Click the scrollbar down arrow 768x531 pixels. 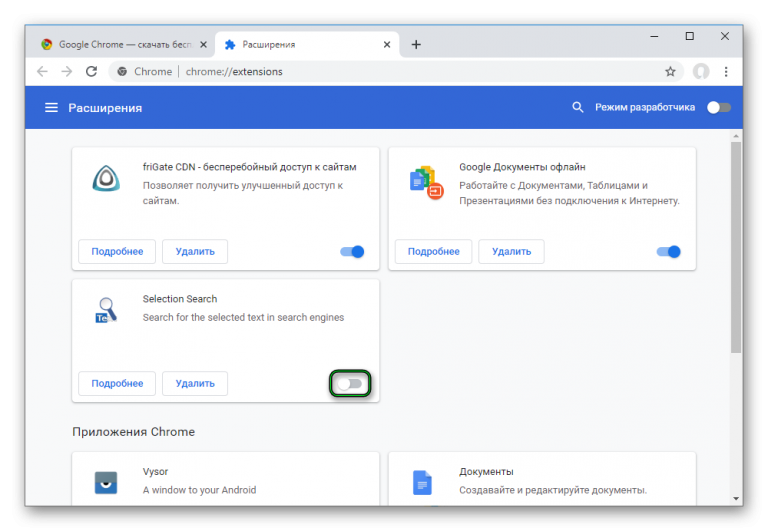736,499
